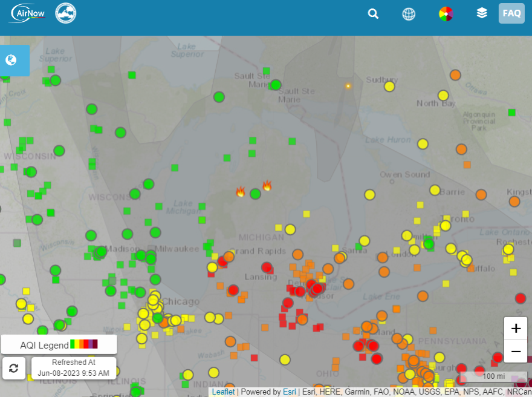Select the orange monitor right of Barrie
The height and width of the screenshot is (397, 532).
pyautogui.click(x=481, y=195)
